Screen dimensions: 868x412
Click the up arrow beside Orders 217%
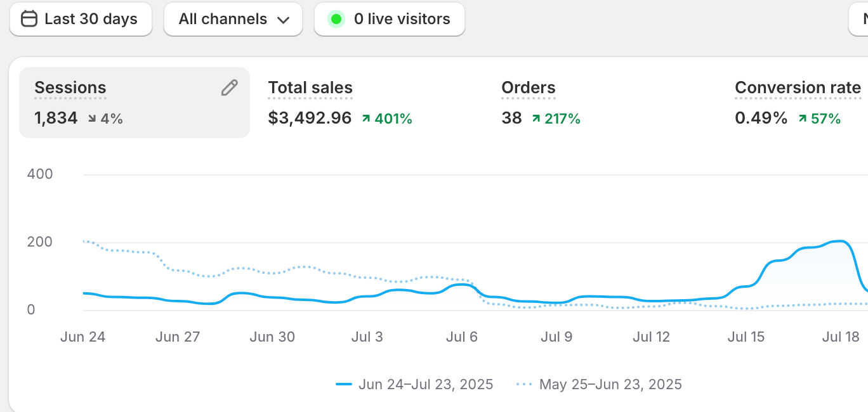(x=536, y=119)
